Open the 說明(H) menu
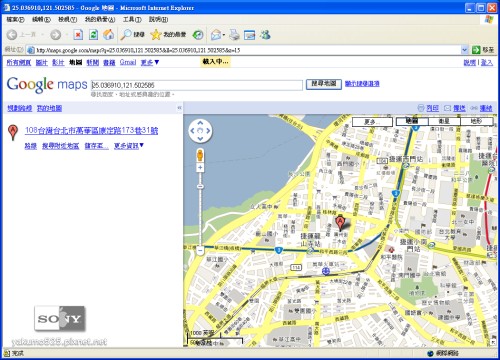The image size is (500, 360). [x=158, y=19]
